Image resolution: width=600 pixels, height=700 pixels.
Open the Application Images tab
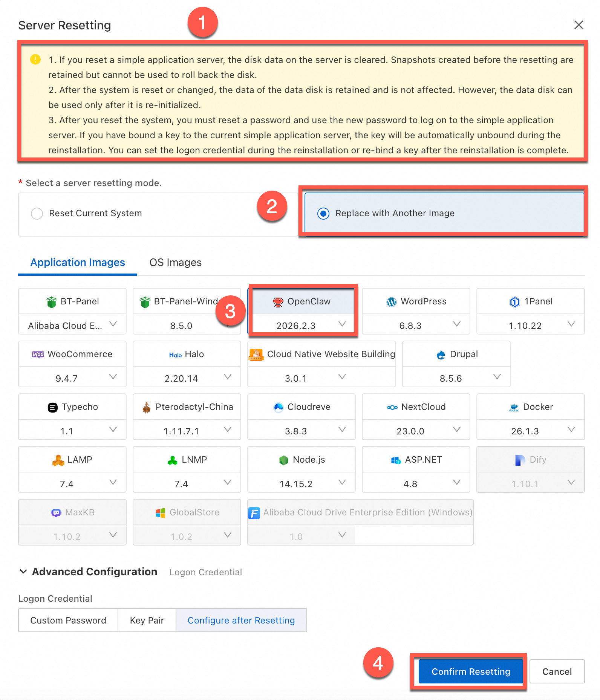pyautogui.click(x=78, y=263)
